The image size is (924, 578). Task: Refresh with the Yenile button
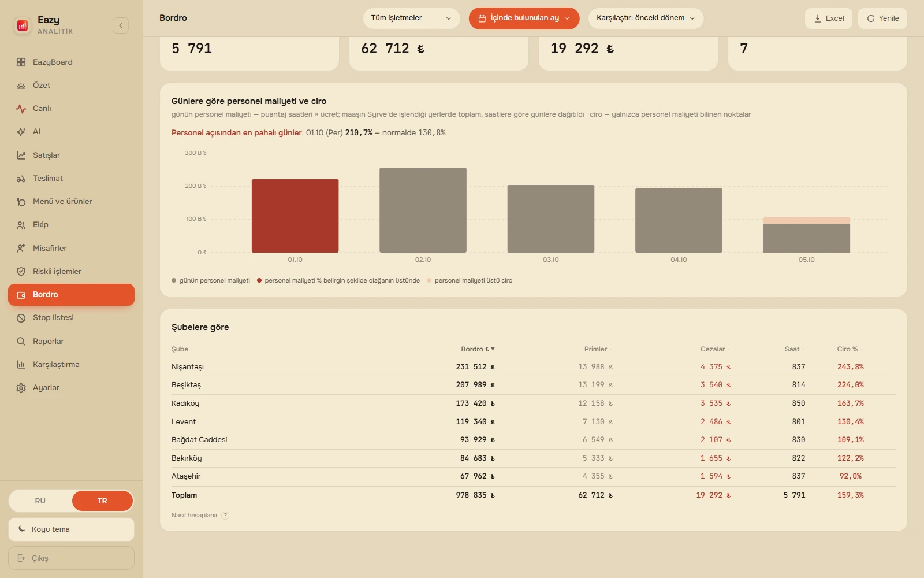[882, 18]
